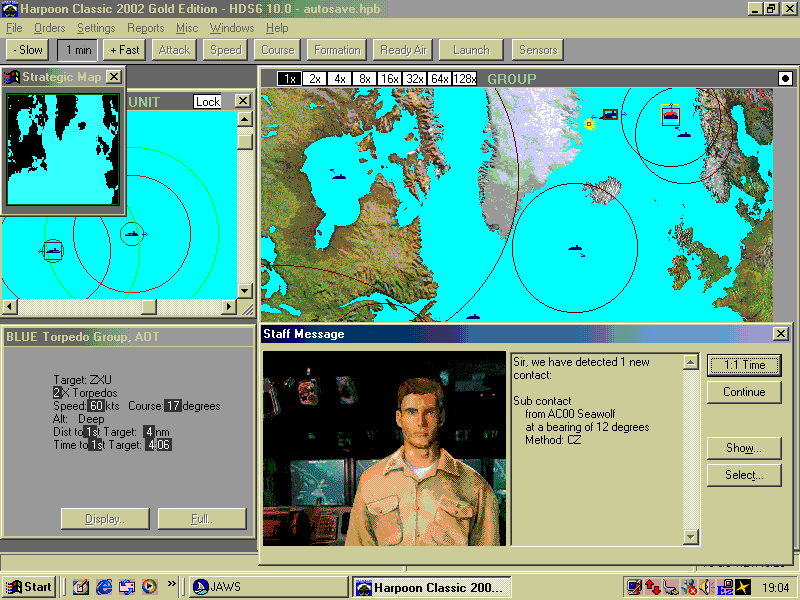Image resolution: width=800 pixels, height=600 pixels.
Task: Select the submarine below the yellow-boxed group
Action: (684, 135)
